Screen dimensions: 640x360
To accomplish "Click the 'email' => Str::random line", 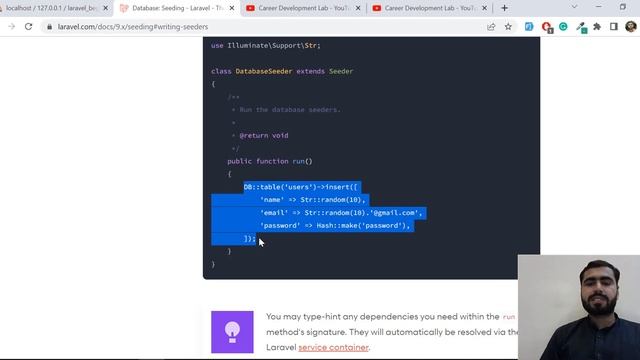I will pos(341,213).
